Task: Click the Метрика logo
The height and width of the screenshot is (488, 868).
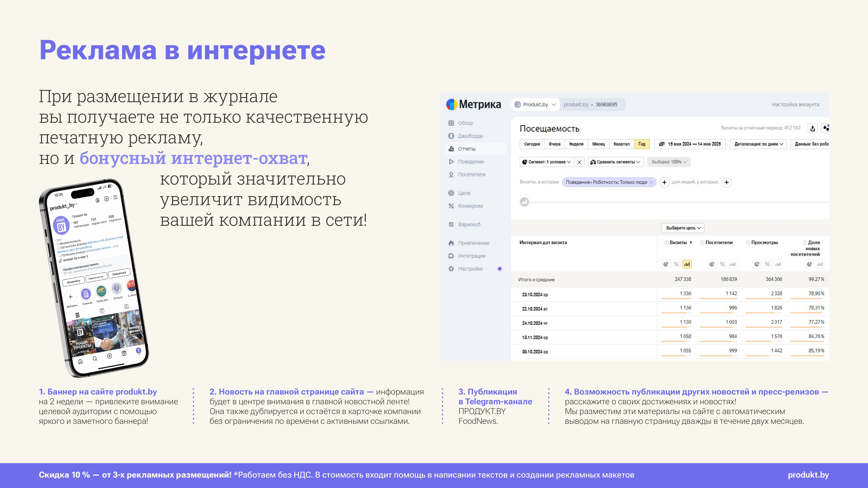Action: pos(473,104)
